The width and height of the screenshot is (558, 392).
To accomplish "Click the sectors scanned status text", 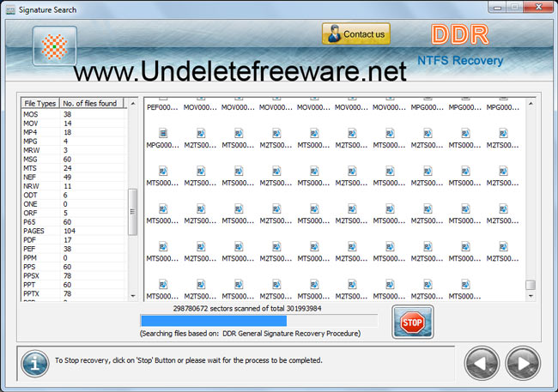I will coord(247,309).
